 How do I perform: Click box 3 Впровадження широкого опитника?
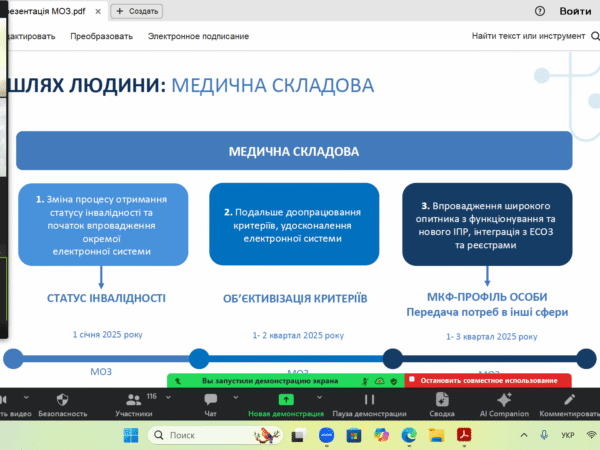coord(487,224)
